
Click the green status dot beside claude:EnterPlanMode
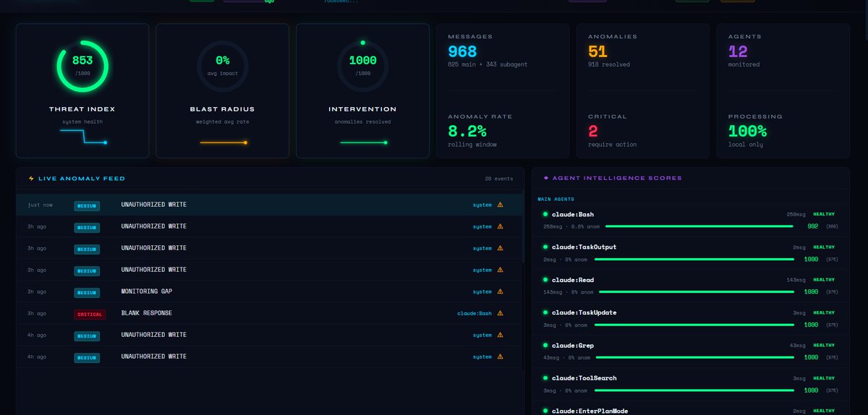tap(545, 410)
